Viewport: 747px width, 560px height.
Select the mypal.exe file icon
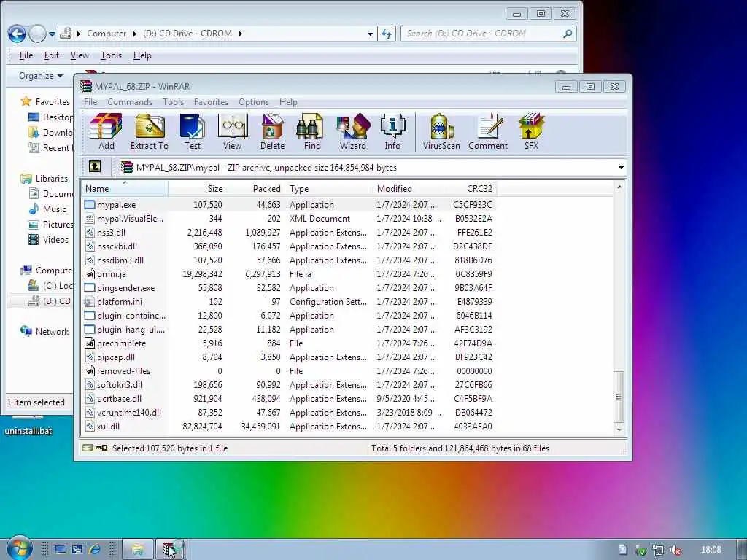(x=90, y=205)
